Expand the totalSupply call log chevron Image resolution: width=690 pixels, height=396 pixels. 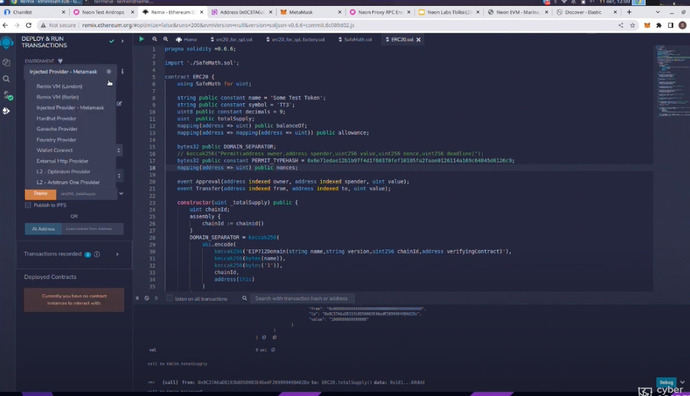[682, 382]
